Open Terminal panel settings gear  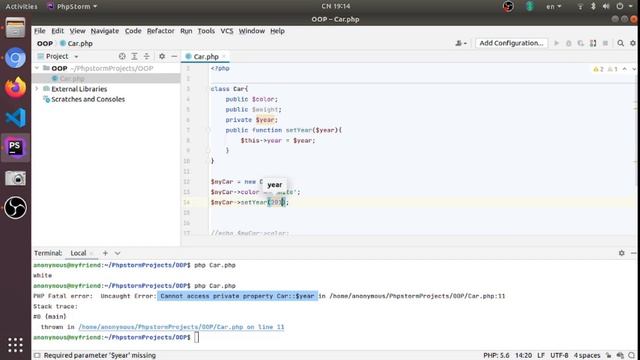(621, 253)
